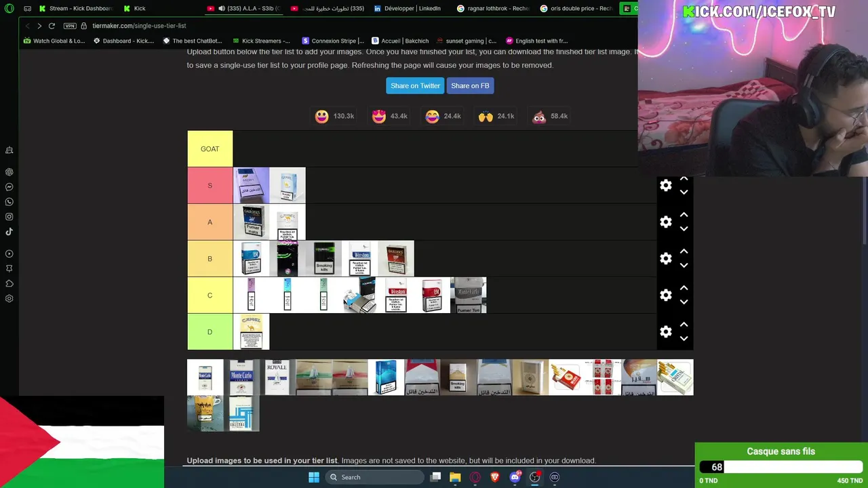
Task: Click the taskbar Search box
Action: 373,477
